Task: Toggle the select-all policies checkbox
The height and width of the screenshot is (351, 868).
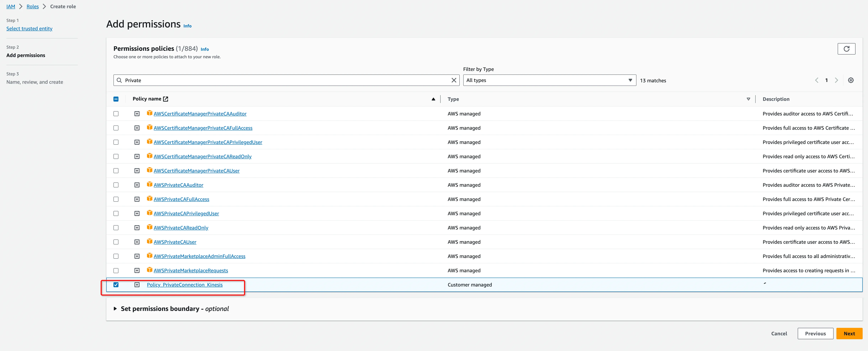Action: point(116,99)
